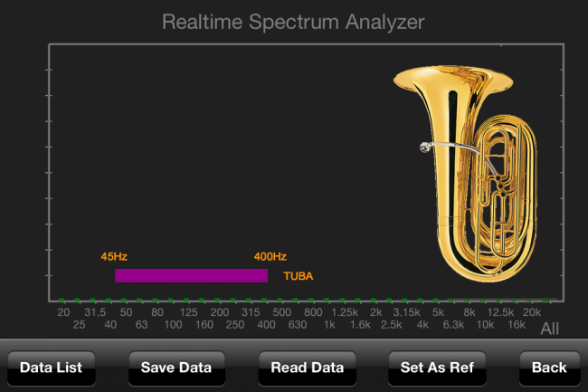
Task: Tap the Read Data button
Action: click(307, 368)
